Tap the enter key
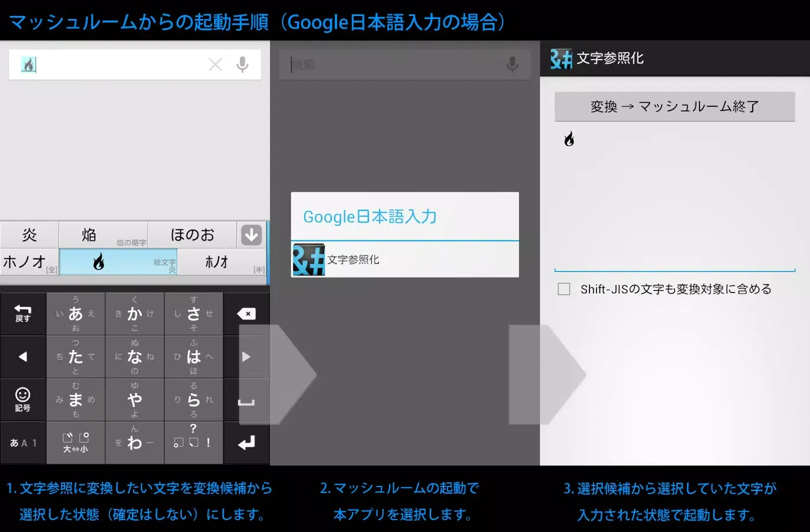This screenshot has width=810, height=532. [x=247, y=442]
